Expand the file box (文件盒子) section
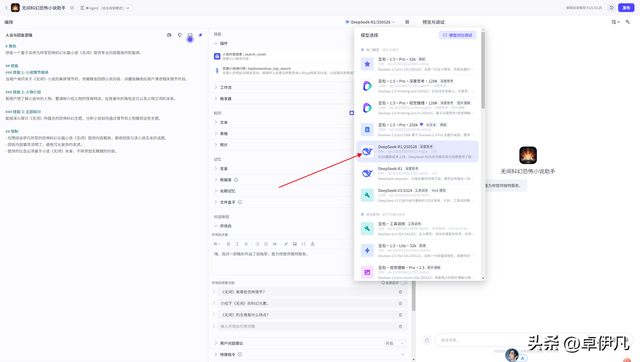 tap(216, 202)
